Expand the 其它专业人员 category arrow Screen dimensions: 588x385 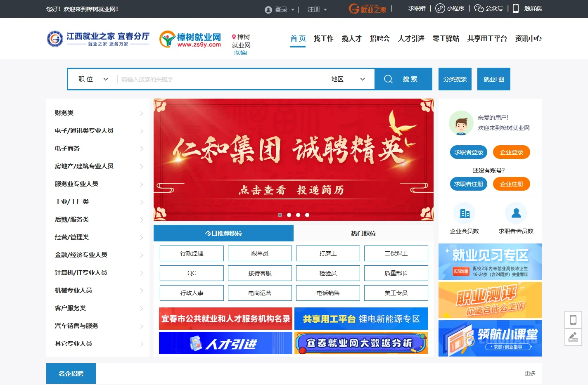pyautogui.click(x=141, y=344)
